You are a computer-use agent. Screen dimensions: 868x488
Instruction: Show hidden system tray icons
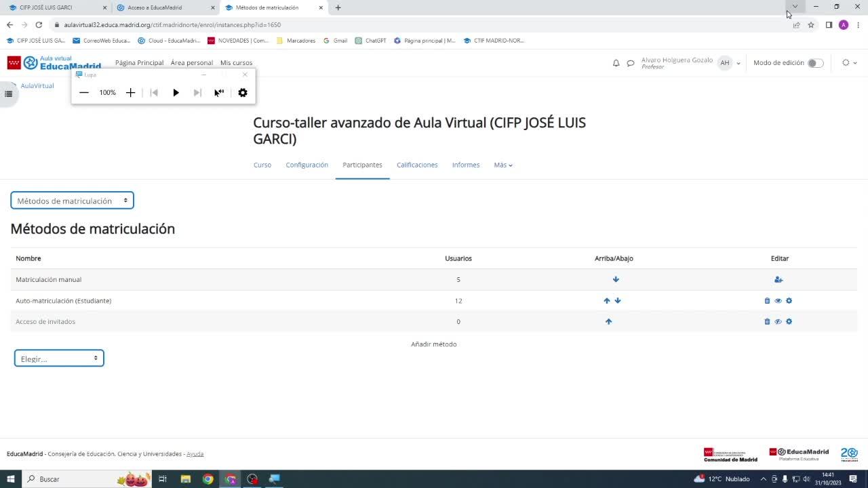click(764, 479)
